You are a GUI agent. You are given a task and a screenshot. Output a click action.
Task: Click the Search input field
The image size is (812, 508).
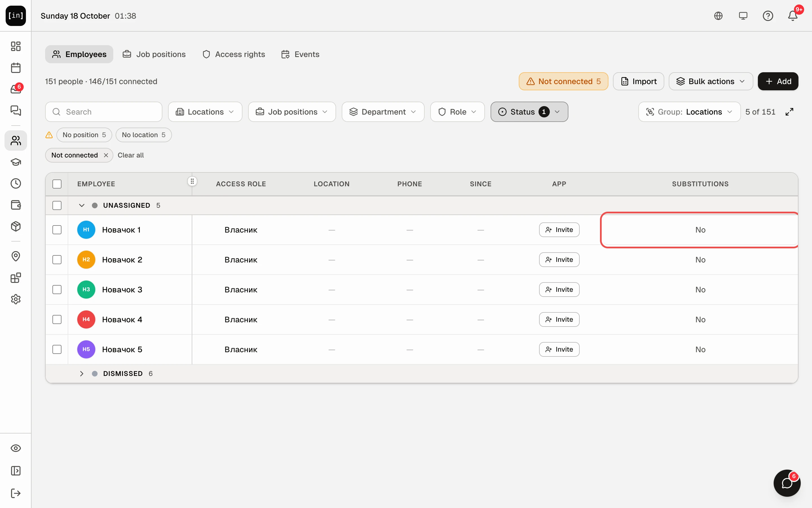point(104,112)
